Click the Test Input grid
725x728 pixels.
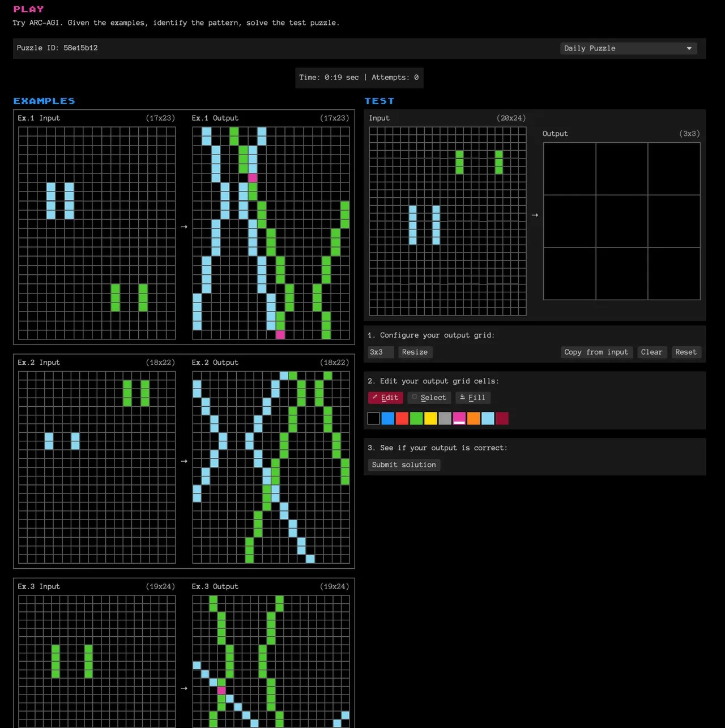pyautogui.click(x=447, y=221)
